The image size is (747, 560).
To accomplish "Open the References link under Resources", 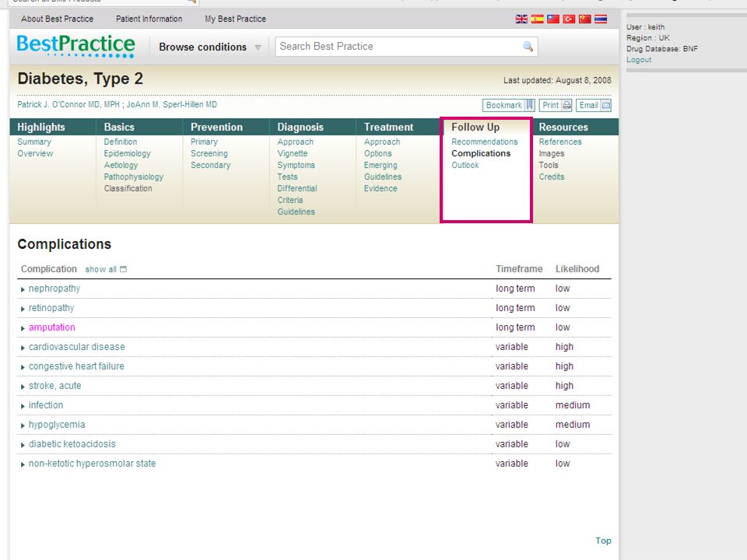I will [560, 142].
